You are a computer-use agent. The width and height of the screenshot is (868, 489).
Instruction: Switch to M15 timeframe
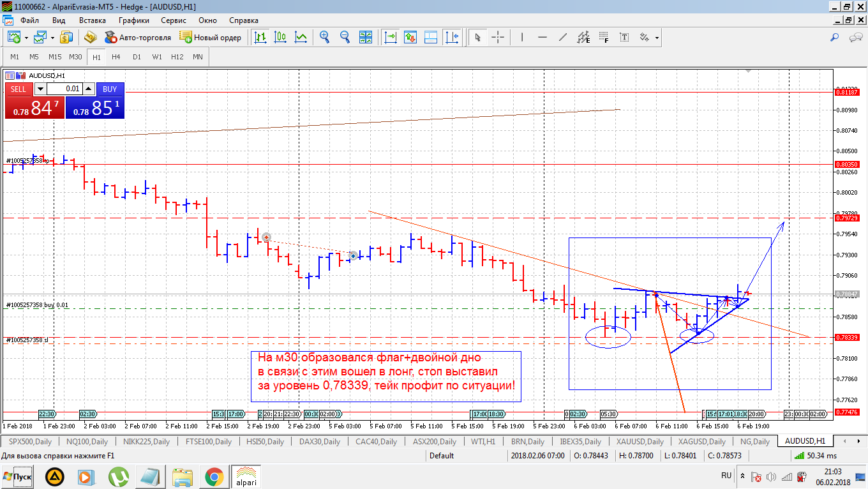pyautogui.click(x=55, y=57)
